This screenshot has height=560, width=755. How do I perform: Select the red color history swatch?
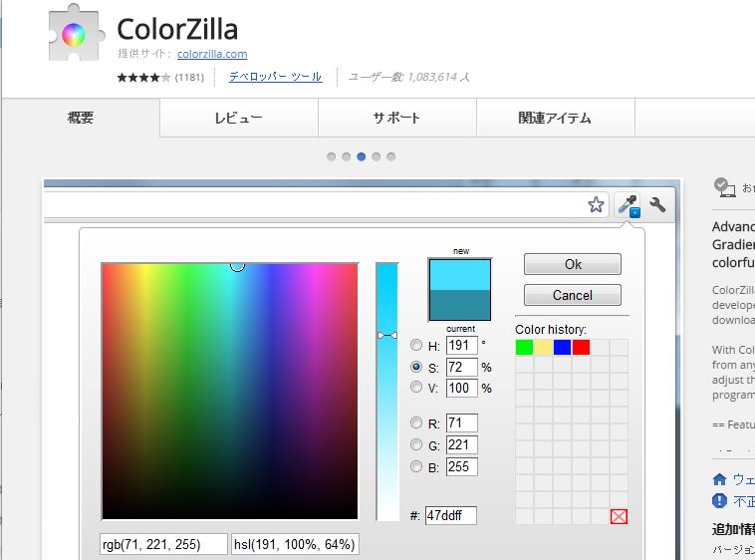tap(581, 347)
